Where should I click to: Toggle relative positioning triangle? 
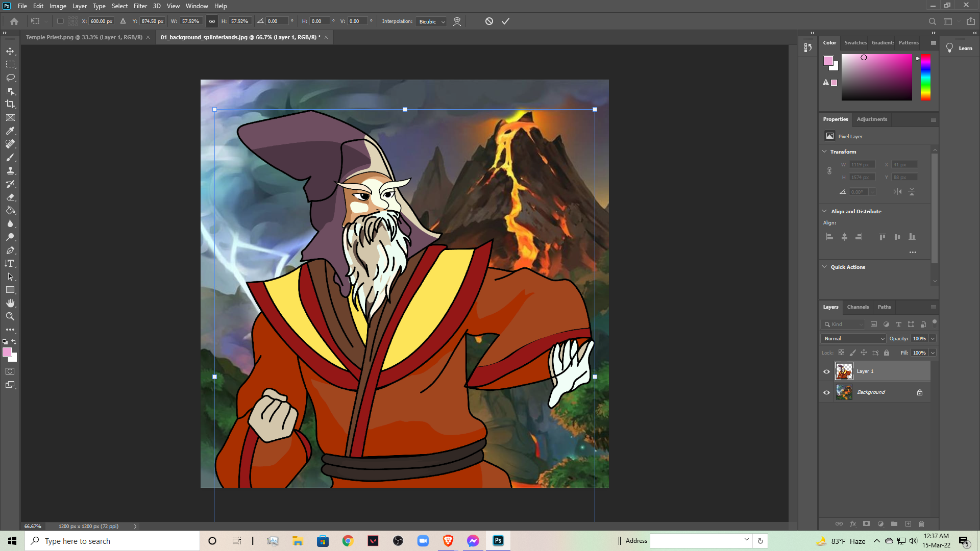123,21
